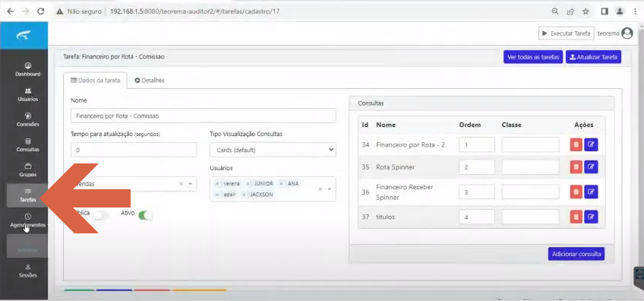The height and width of the screenshot is (301, 644).
Task: Click the Nome input field
Action: 204,116
